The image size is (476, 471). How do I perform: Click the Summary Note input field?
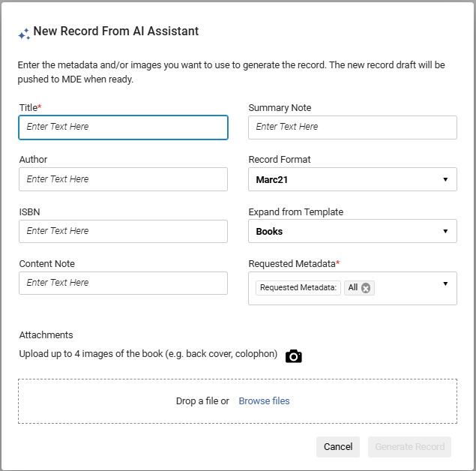[x=352, y=127]
